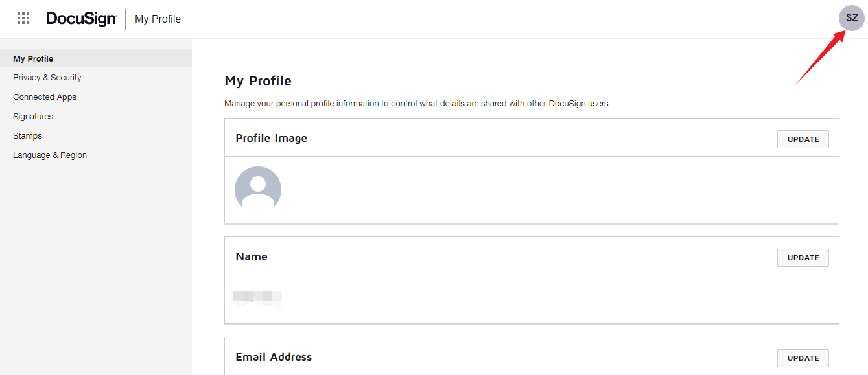The width and height of the screenshot is (868, 375).
Task: Click the blurred name value
Action: pos(257,299)
